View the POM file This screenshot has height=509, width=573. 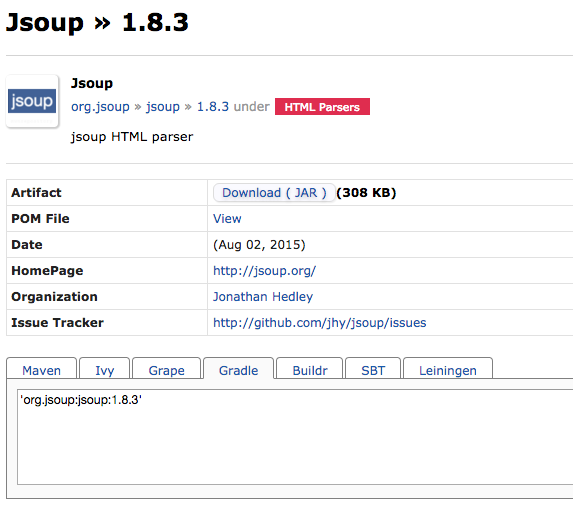point(227,219)
